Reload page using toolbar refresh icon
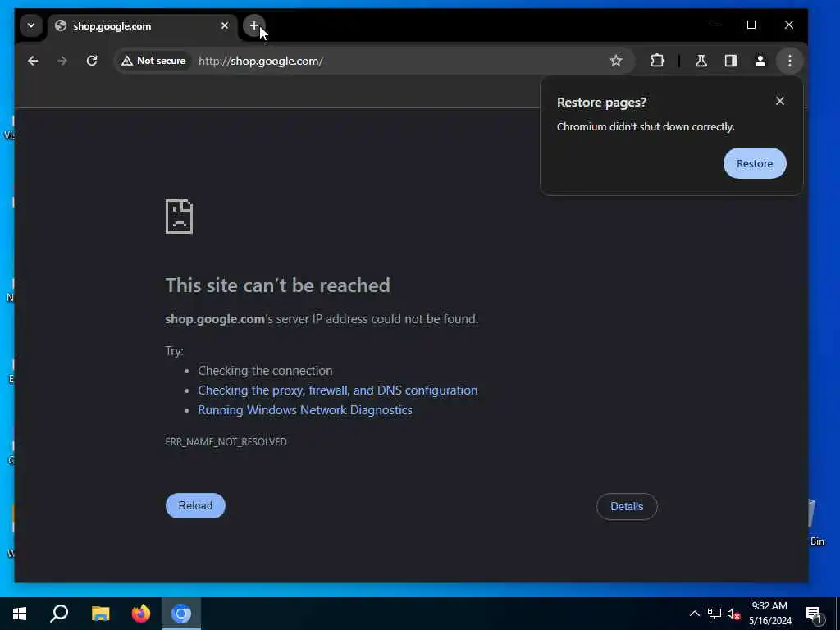Viewport: 840px width, 630px height. click(92, 61)
